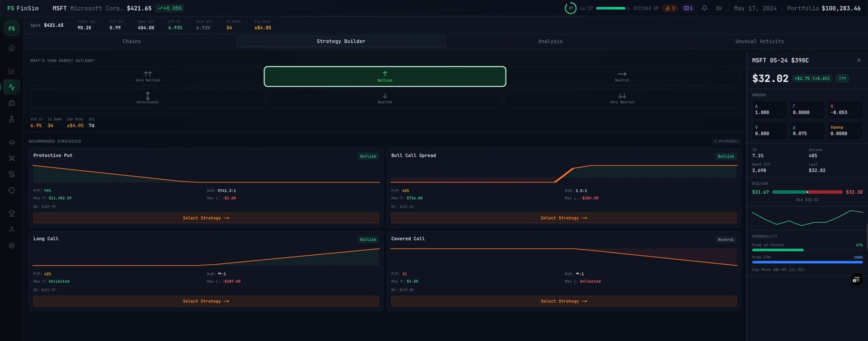
Task: Select Strategy for Bull Call Spread
Action: coord(563,218)
